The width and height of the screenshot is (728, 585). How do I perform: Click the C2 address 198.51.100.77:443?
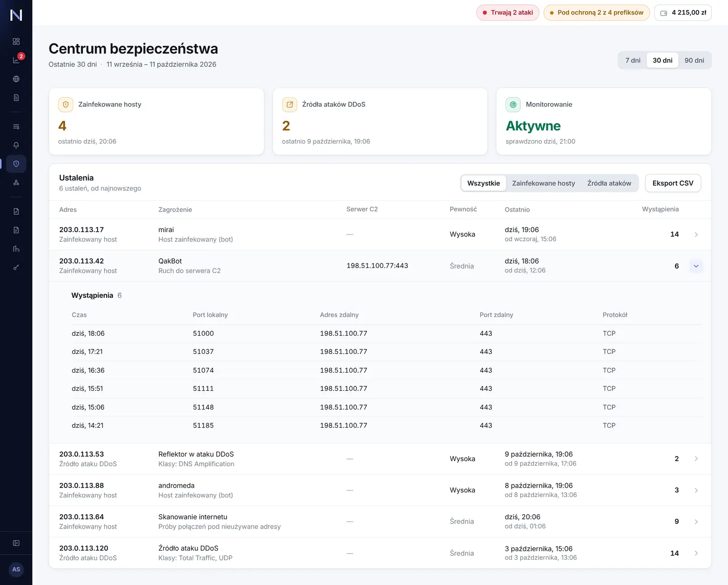click(x=377, y=266)
